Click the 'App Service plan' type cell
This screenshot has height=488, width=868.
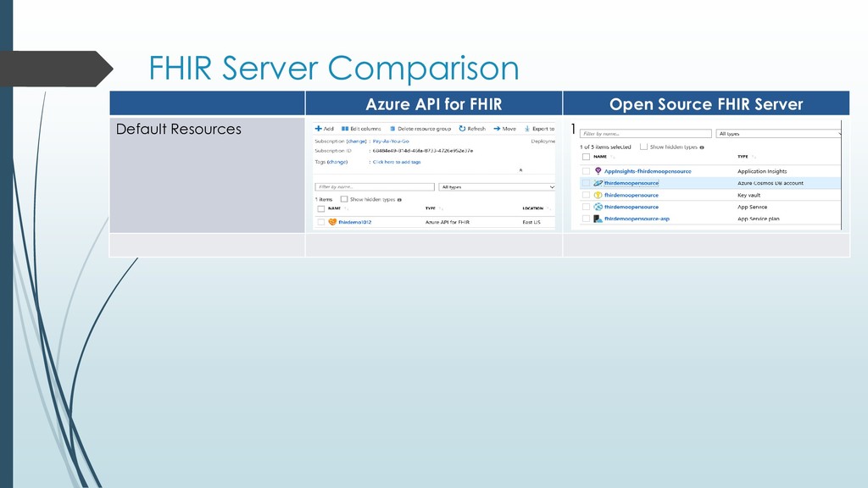coord(759,219)
